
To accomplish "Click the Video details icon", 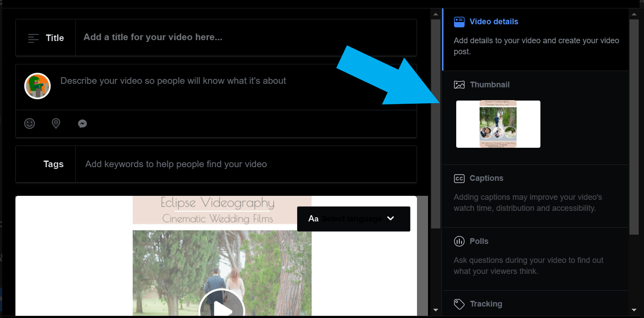I will tap(459, 22).
